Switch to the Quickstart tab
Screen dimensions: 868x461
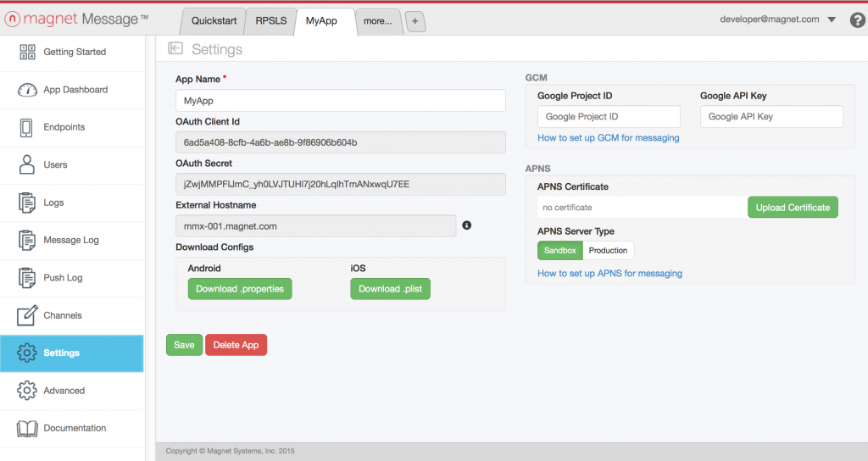pos(214,21)
